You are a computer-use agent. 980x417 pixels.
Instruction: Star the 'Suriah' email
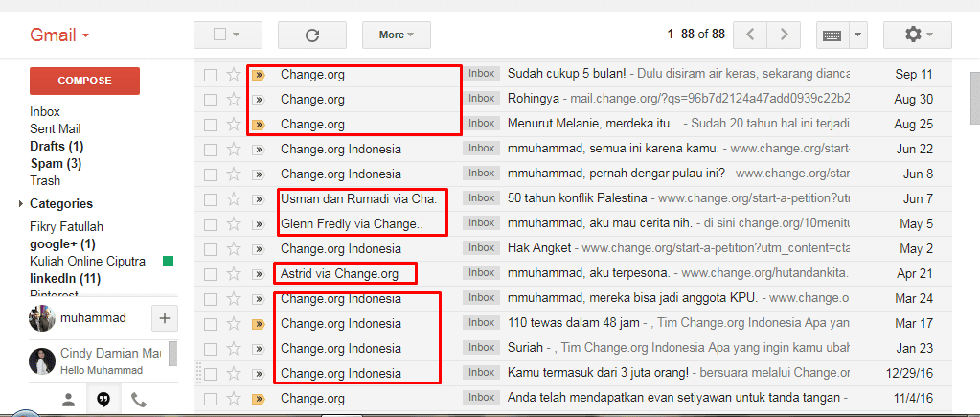(x=233, y=348)
